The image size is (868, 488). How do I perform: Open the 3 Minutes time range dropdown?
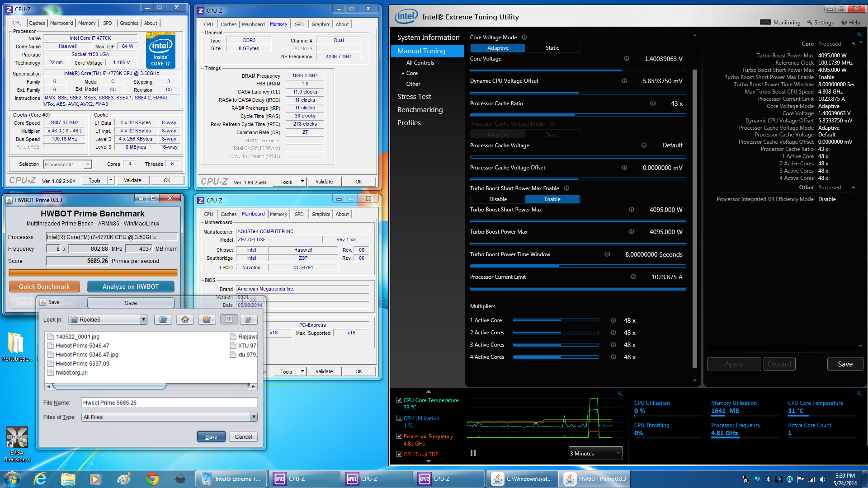point(595,454)
